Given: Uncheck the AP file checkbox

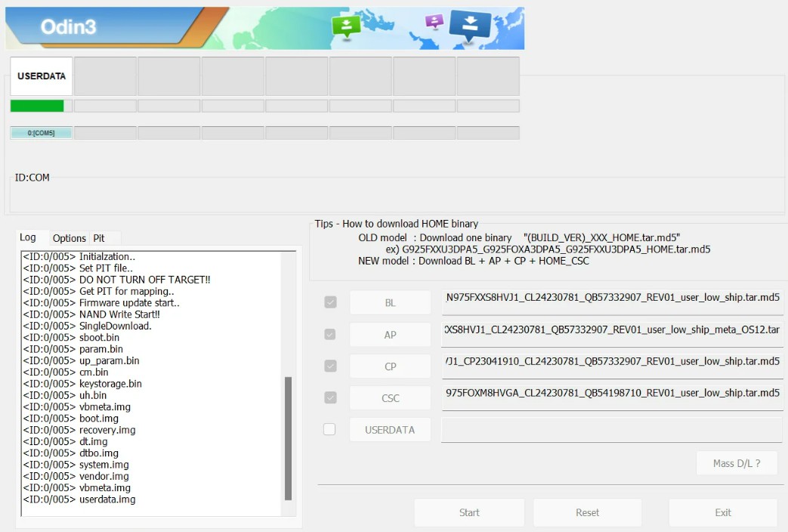Looking at the screenshot, I should 330,334.
